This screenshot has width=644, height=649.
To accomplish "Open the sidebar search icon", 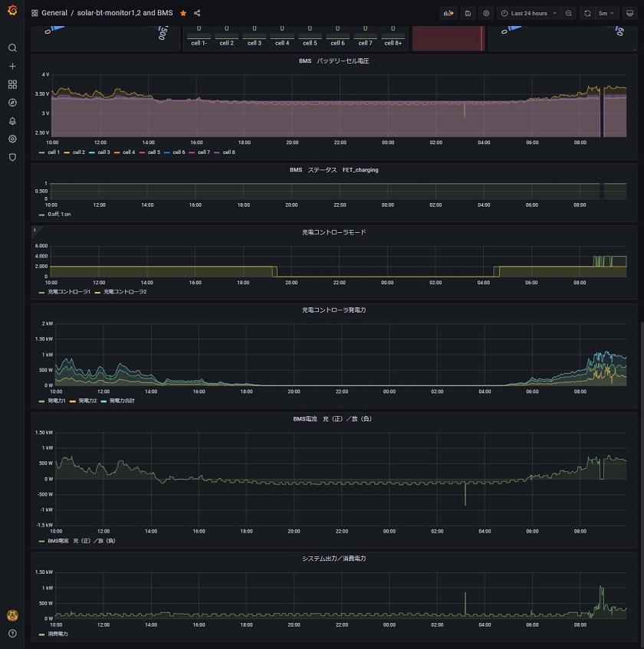I will 12,48.
